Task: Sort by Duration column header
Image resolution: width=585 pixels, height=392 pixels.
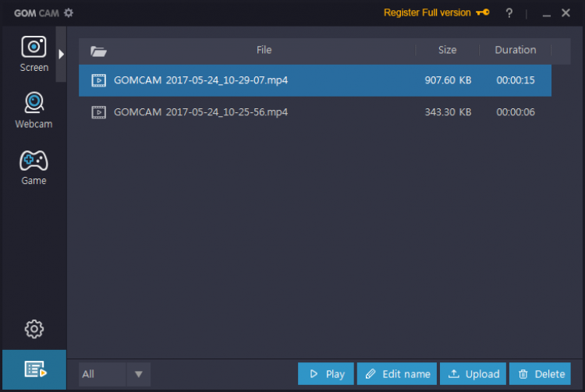Action: (516, 50)
